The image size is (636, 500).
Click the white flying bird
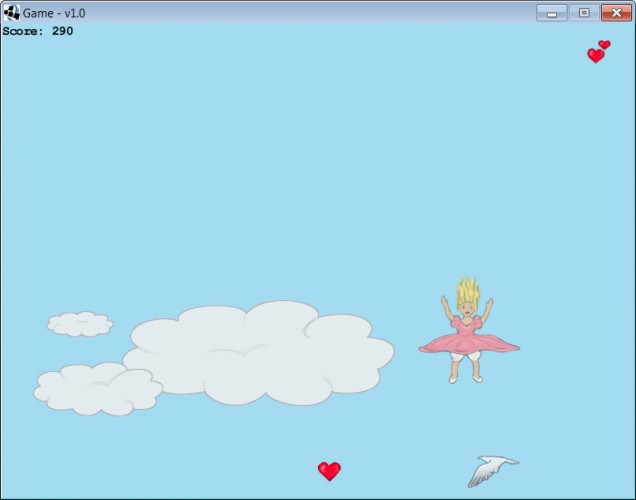493,471
